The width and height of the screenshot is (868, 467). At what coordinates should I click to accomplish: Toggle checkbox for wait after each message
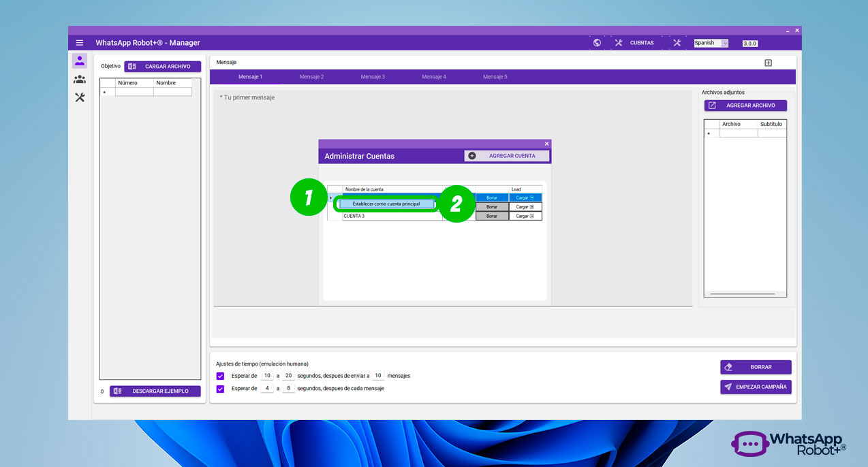coord(220,389)
